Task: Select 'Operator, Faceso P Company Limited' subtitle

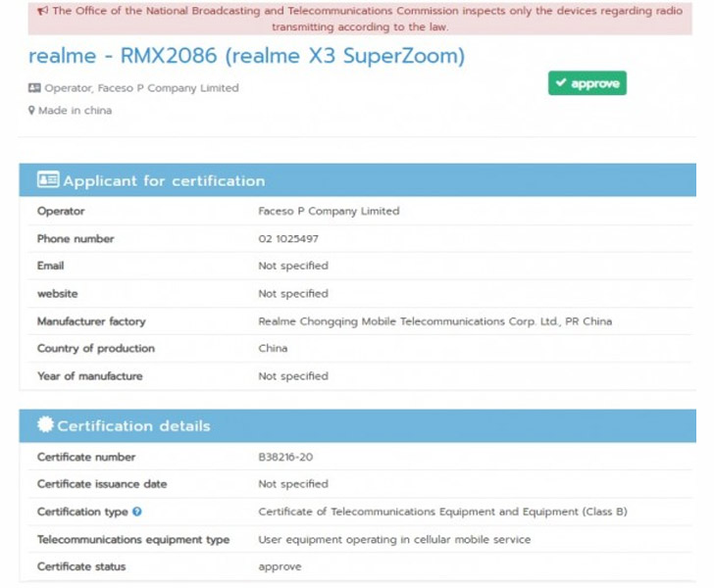Action: coord(141,88)
